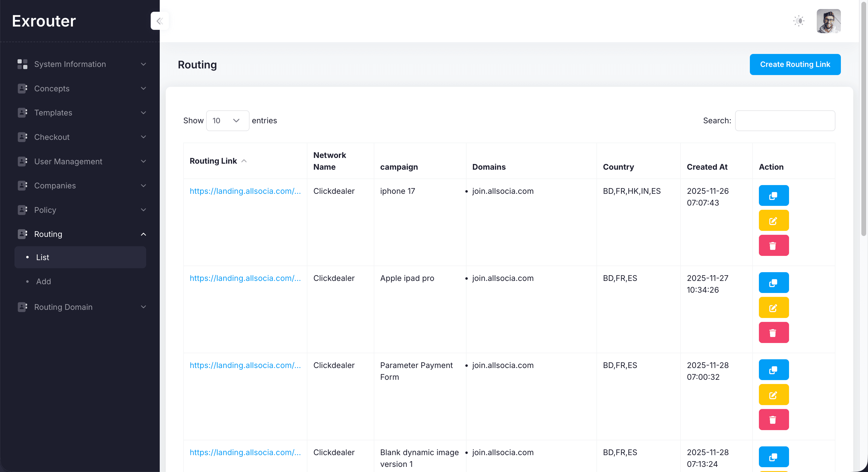Sort by Routing Link column arrow

tap(244, 161)
